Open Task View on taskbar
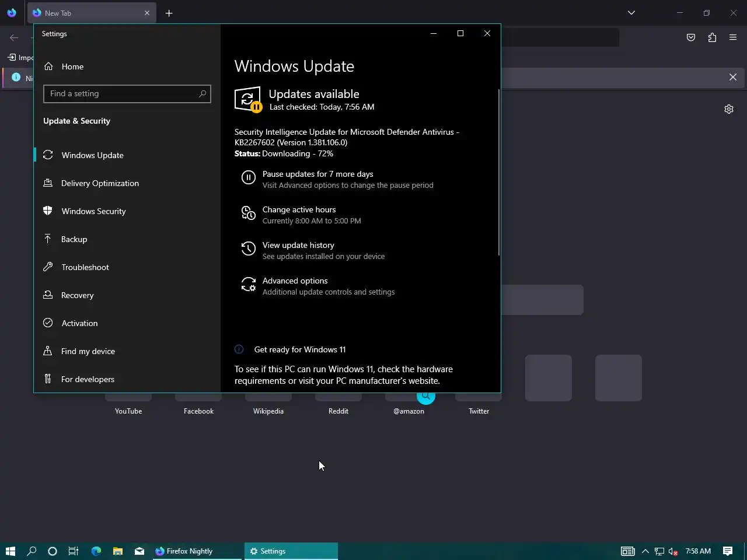The image size is (747, 560). 74,551
